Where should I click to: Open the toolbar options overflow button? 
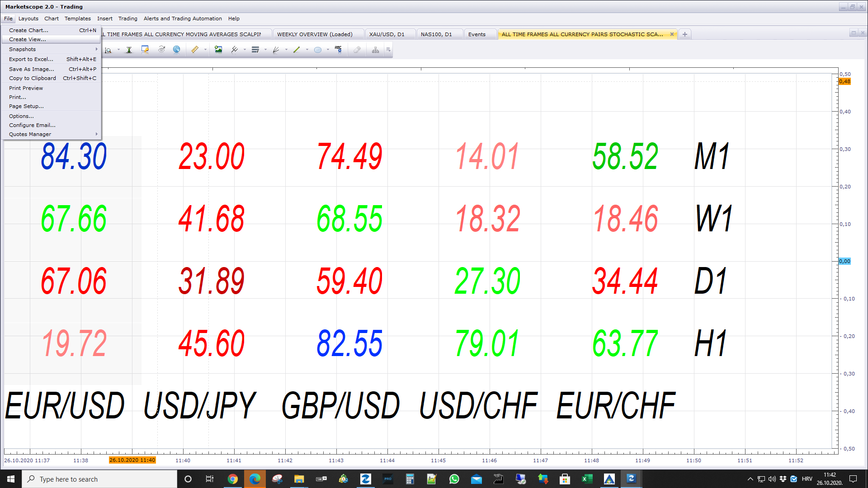(x=388, y=50)
